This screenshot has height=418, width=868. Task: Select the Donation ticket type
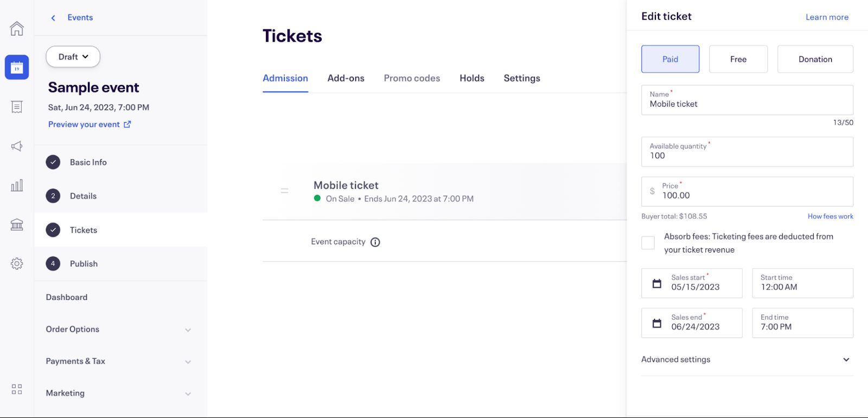pos(815,59)
